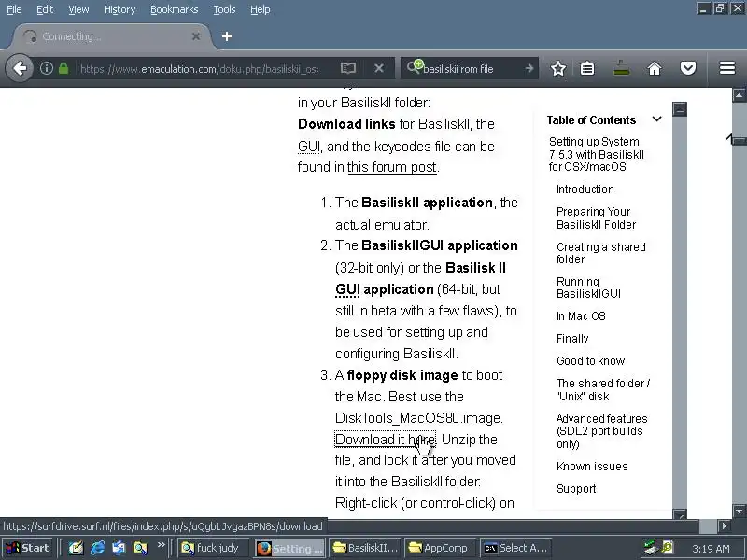
Task: Go back with the back arrow button
Action: point(20,68)
